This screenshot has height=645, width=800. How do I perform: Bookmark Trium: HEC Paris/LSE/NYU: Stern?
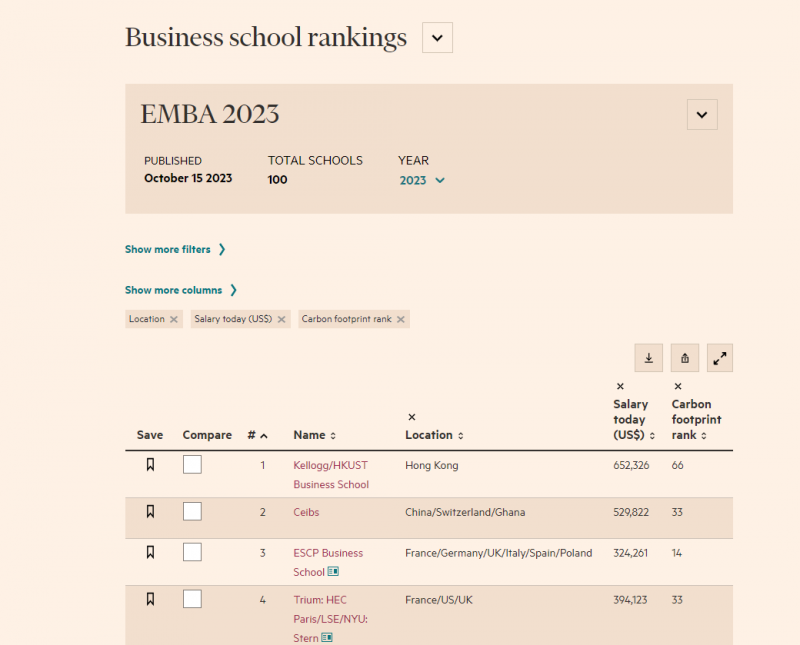click(150, 598)
